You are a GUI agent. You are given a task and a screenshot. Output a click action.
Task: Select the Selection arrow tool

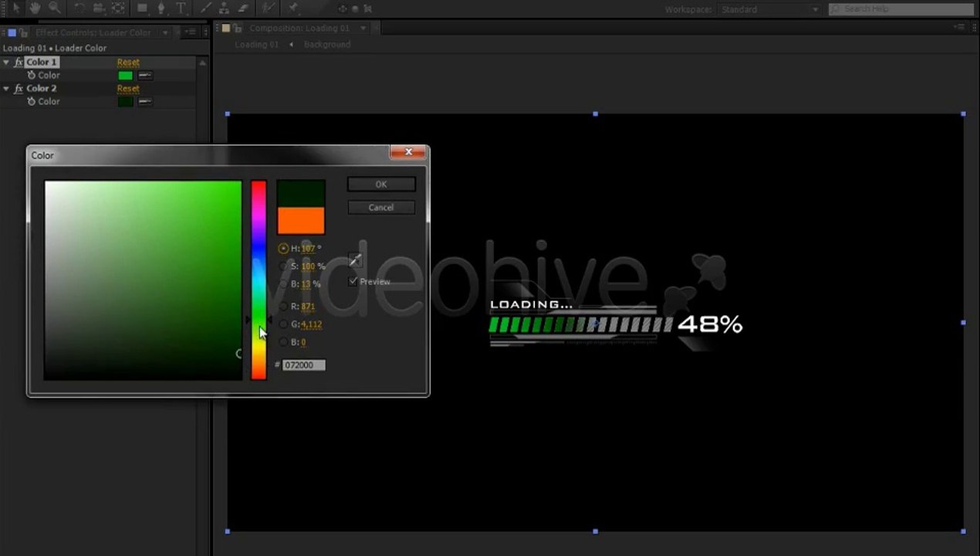point(16,8)
